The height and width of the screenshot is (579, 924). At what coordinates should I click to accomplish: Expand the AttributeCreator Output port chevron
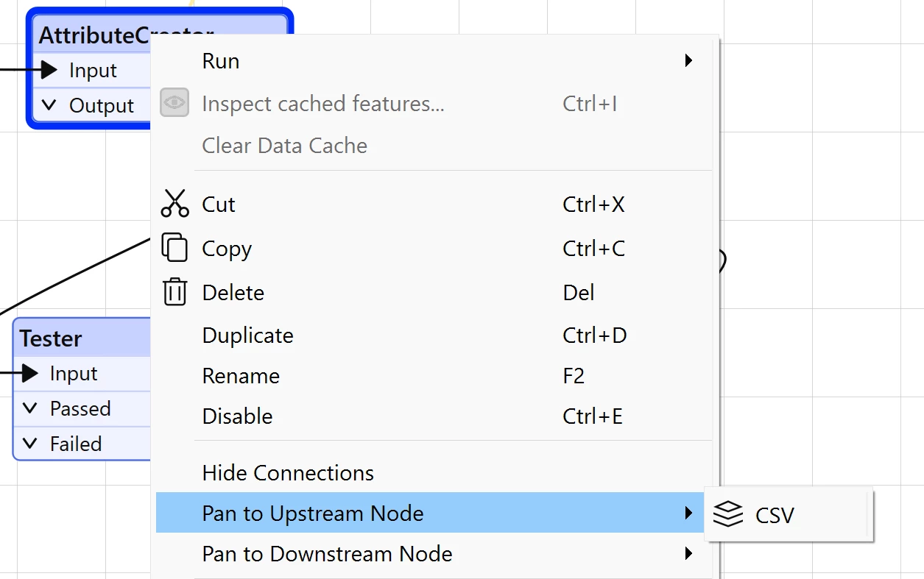[x=49, y=105]
